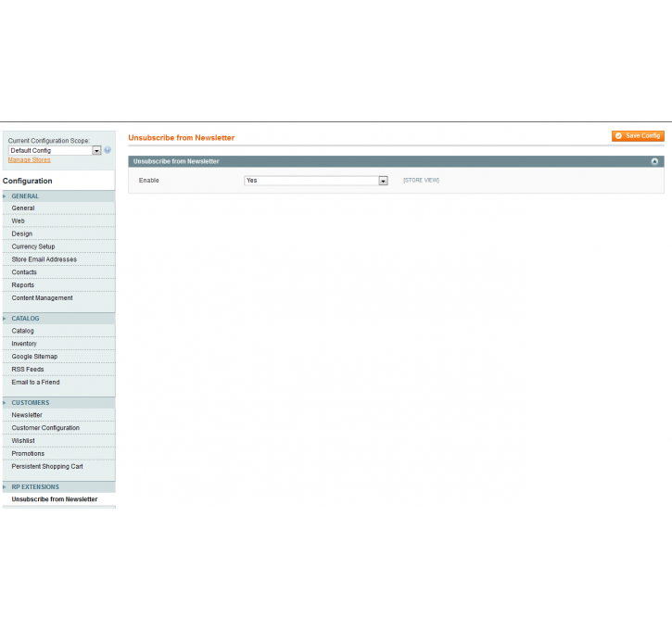Viewport: 672px width, 630px height.
Task: Select the Contacts configuration tab
Action: pyautogui.click(x=24, y=272)
